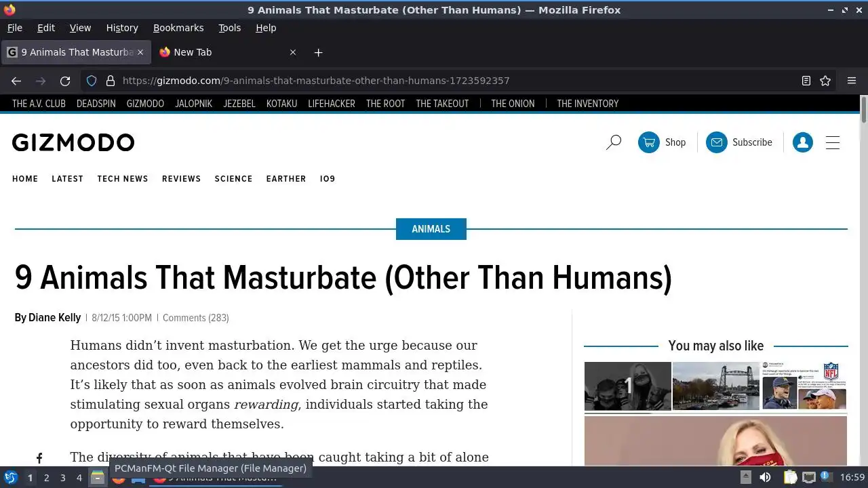
Task: Switch to virtual desktop 4
Action: (x=79, y=478)
